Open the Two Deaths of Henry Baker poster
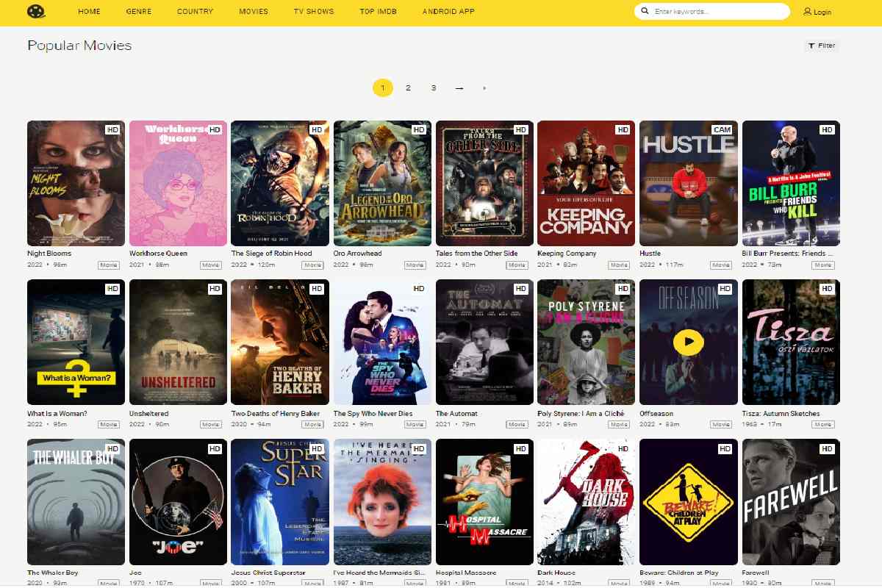The image size is (882, 588). pos(280,343)
